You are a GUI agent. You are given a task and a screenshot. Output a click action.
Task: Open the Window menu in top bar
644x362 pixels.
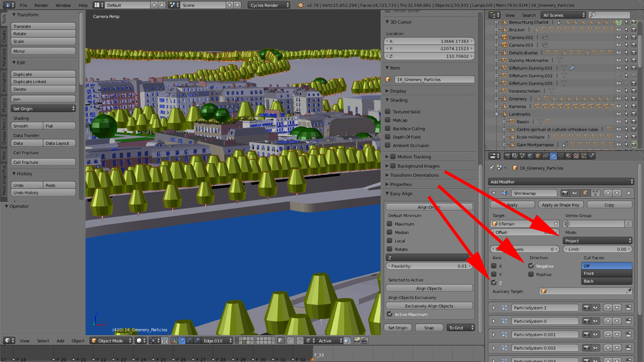(x=63, y=5)
